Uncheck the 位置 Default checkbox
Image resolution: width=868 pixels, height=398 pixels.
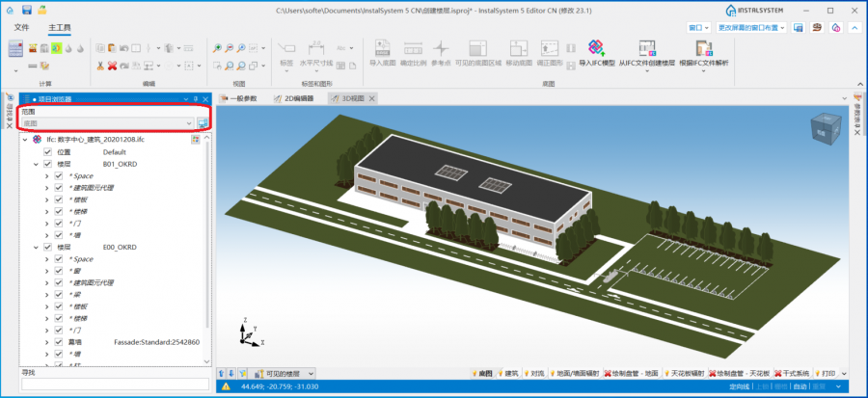47,152
